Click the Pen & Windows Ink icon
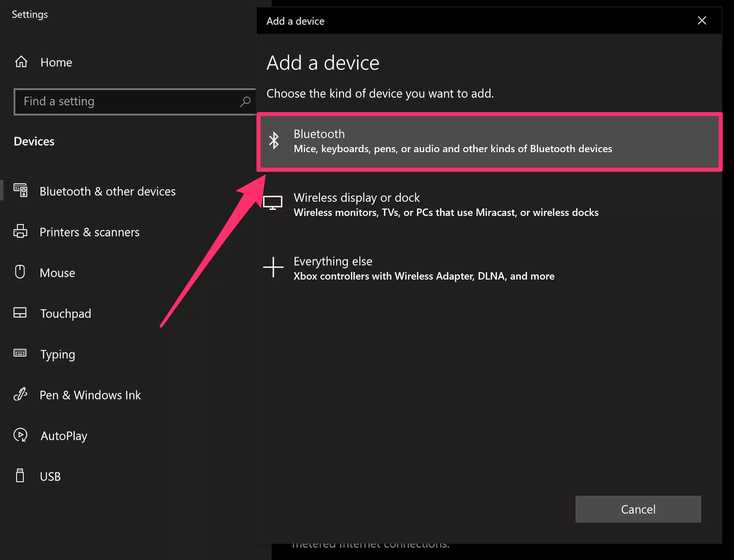Viewport: 734px width, 560px height. [20, 395]
